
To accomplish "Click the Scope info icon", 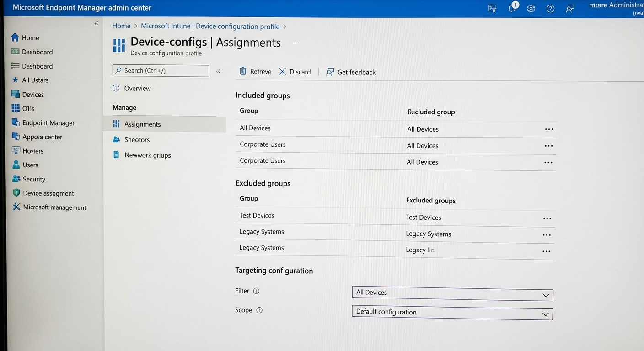I will click(x=259, y=310).
